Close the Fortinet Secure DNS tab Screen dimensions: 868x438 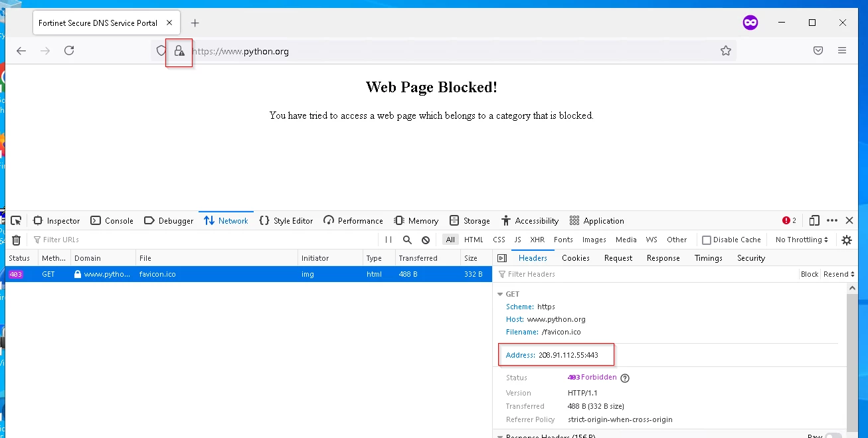click(169, 23)
